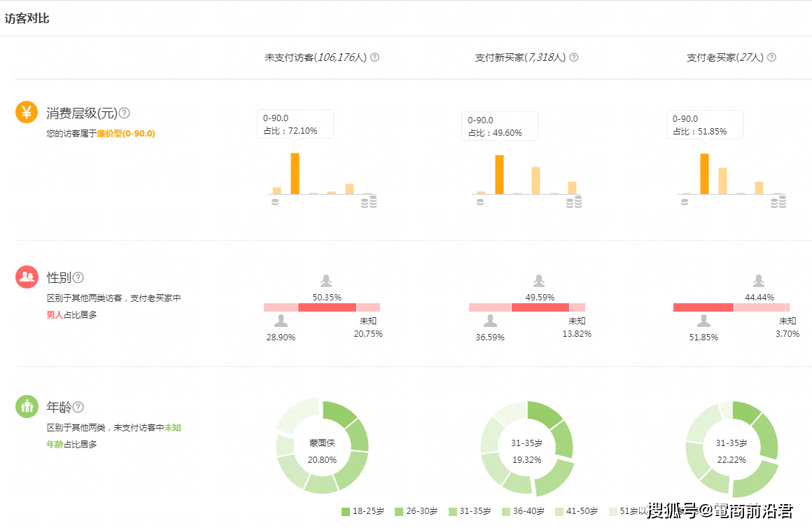Click the green family icon for 年龄

(27, 406)
